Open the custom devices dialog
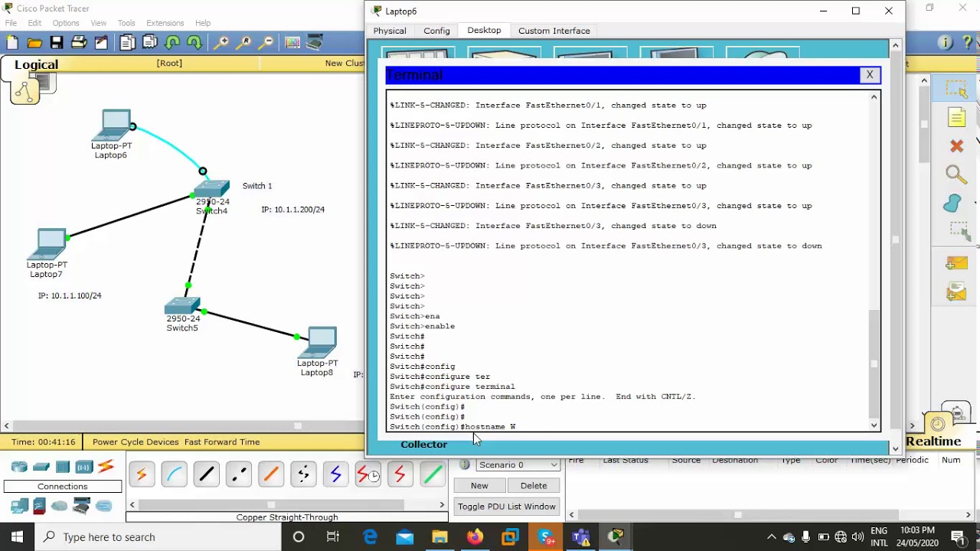 tap(315, 43)
